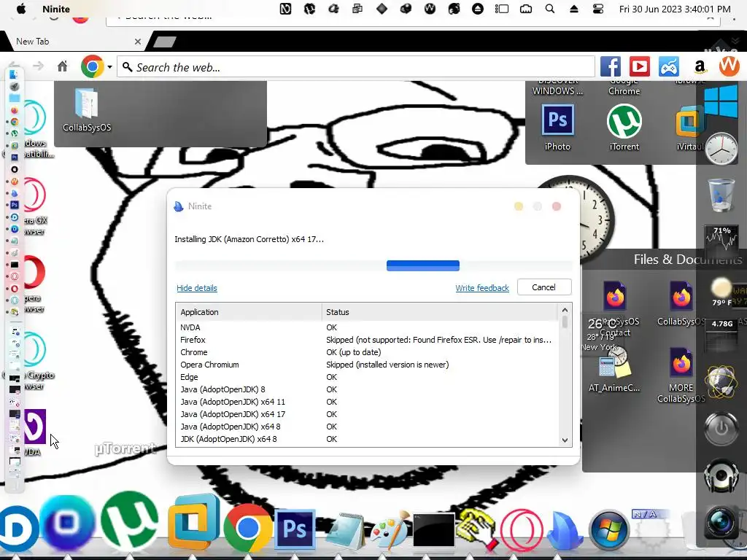Open VirtualBox in the dock

coord(194,522)
